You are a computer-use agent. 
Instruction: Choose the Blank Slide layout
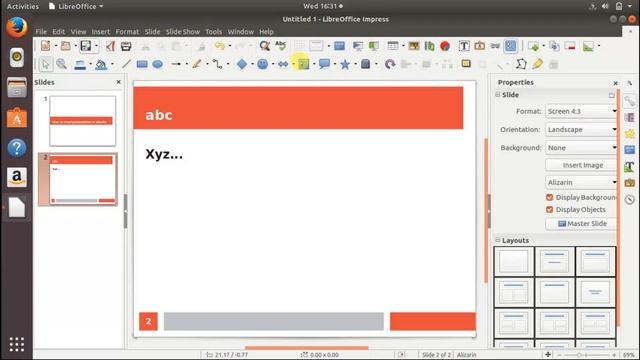coord(513,261)
